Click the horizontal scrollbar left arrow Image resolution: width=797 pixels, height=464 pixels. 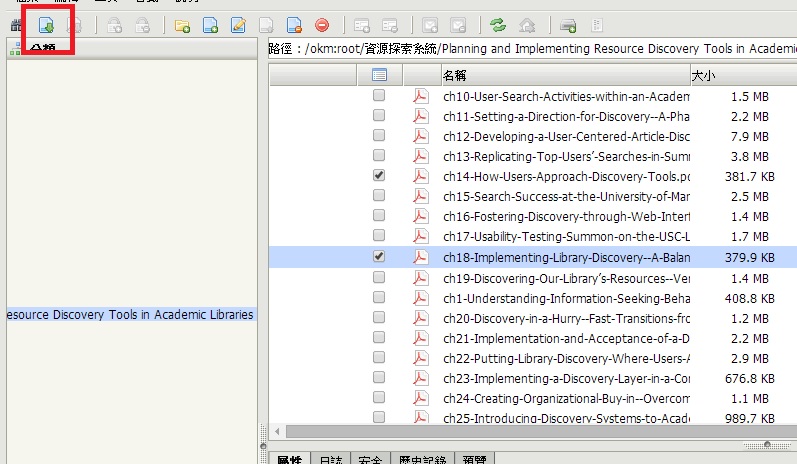(278, 431)
